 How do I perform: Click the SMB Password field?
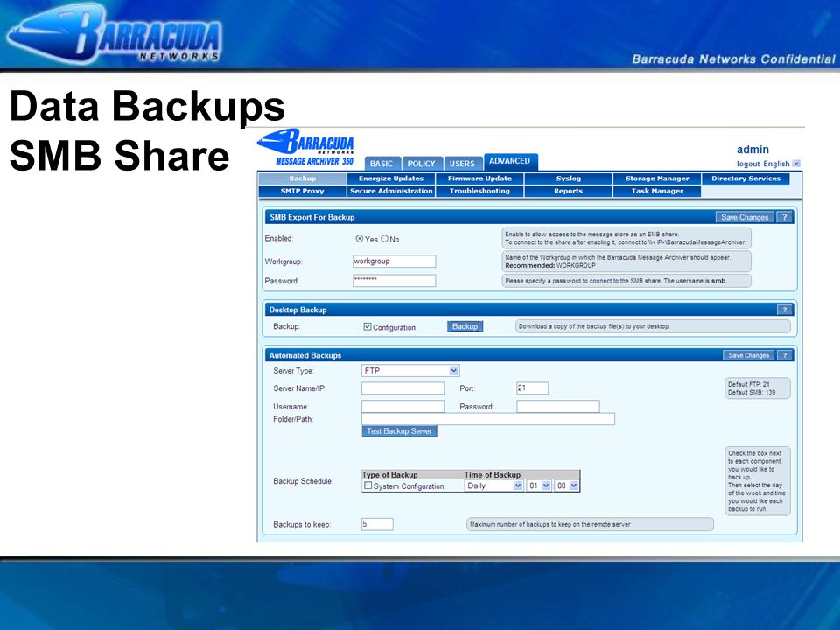(395, 281)
